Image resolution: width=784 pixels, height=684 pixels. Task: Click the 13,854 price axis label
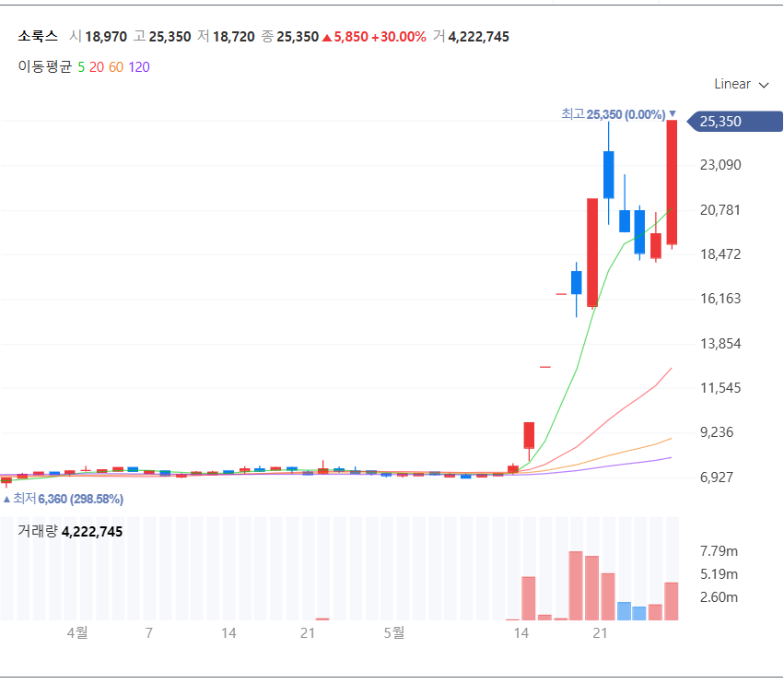coord(720,344)
